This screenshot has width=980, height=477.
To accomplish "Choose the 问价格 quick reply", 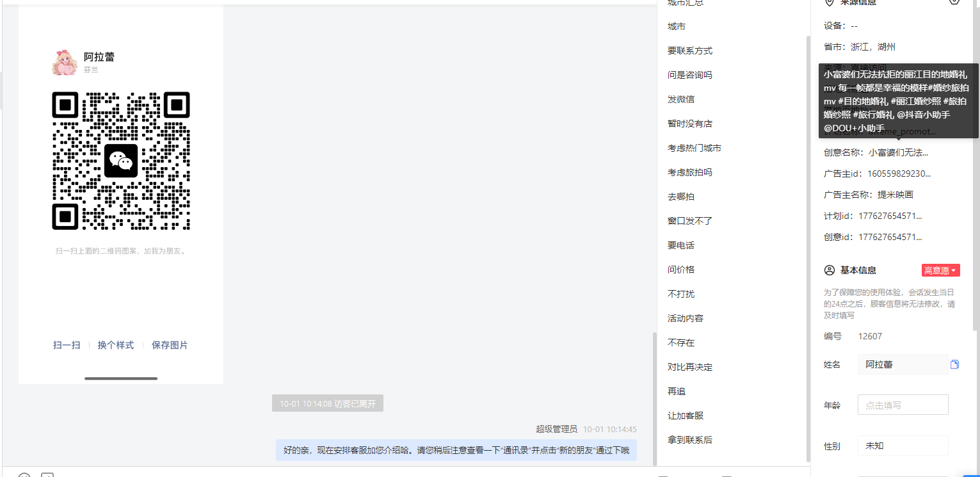I will (681, 270).
